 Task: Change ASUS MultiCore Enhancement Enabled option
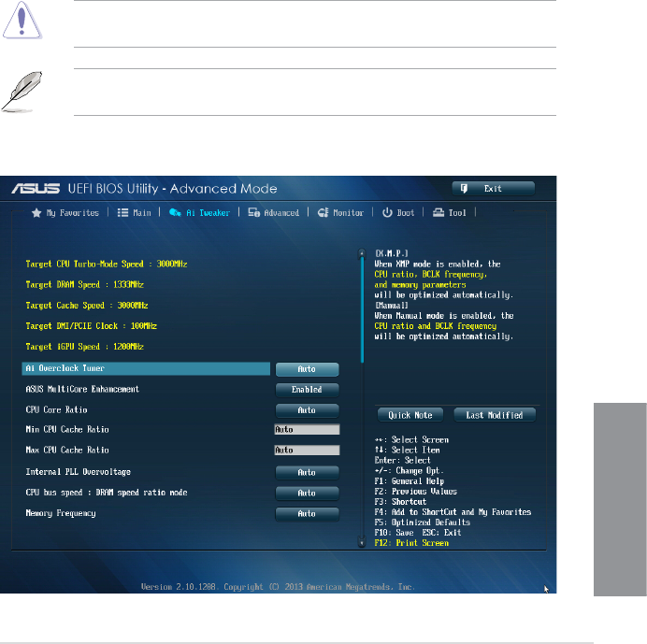307,390
